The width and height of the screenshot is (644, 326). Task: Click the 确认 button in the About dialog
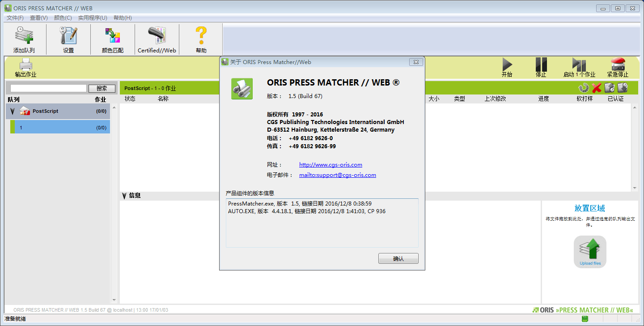(398, 259)
